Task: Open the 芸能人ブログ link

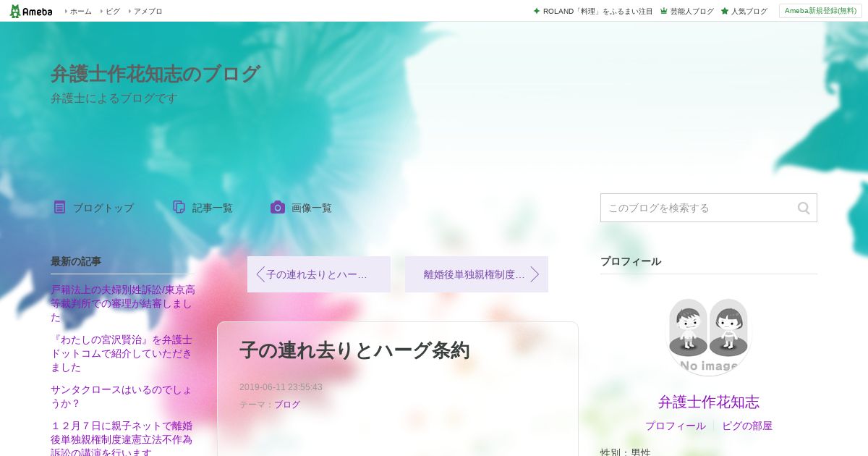Action: click(692, 12)
